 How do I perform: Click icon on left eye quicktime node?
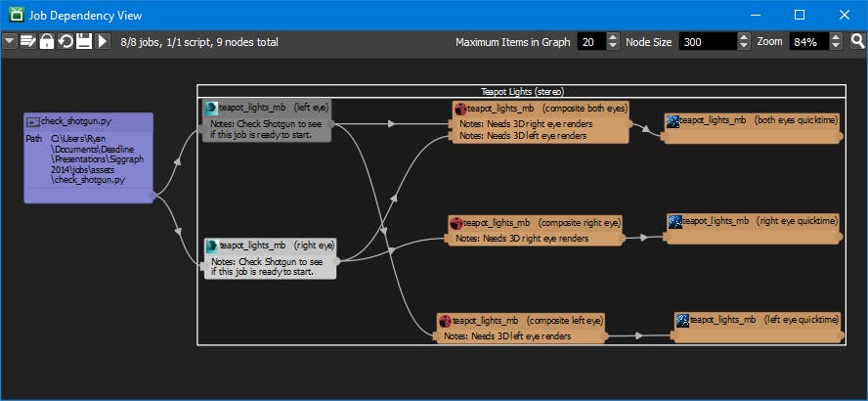tap(682, 320)
